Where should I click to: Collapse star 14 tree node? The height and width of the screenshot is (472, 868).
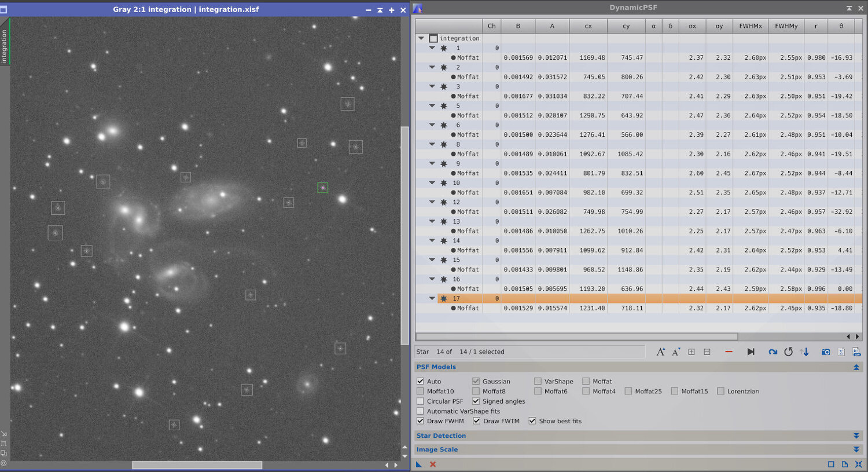[x=432, y=241]
